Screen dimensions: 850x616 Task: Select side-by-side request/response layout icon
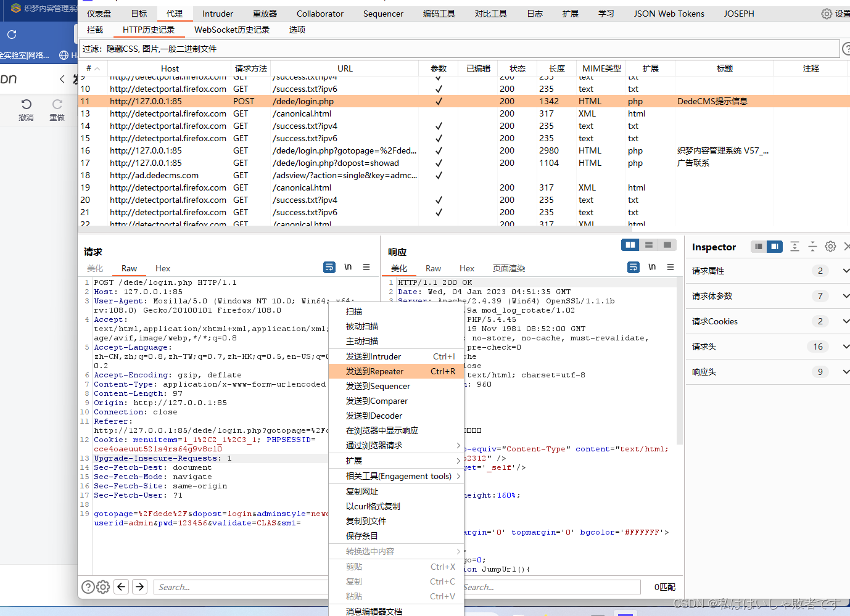630,245
